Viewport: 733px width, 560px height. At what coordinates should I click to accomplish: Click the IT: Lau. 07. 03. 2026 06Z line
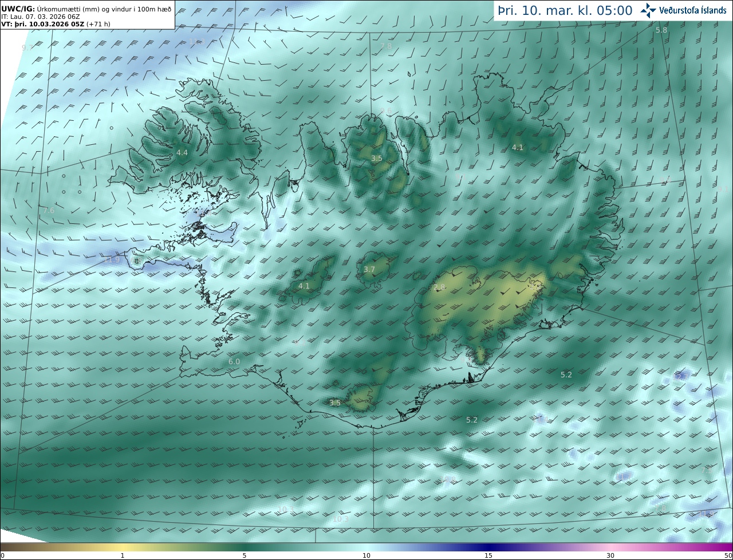(40, 17)
